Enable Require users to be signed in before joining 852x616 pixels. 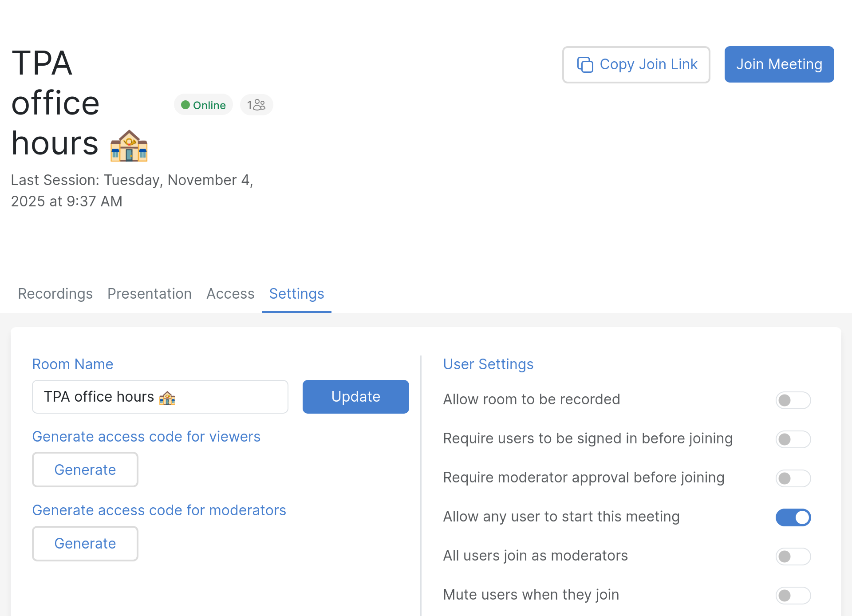(793, 439)
